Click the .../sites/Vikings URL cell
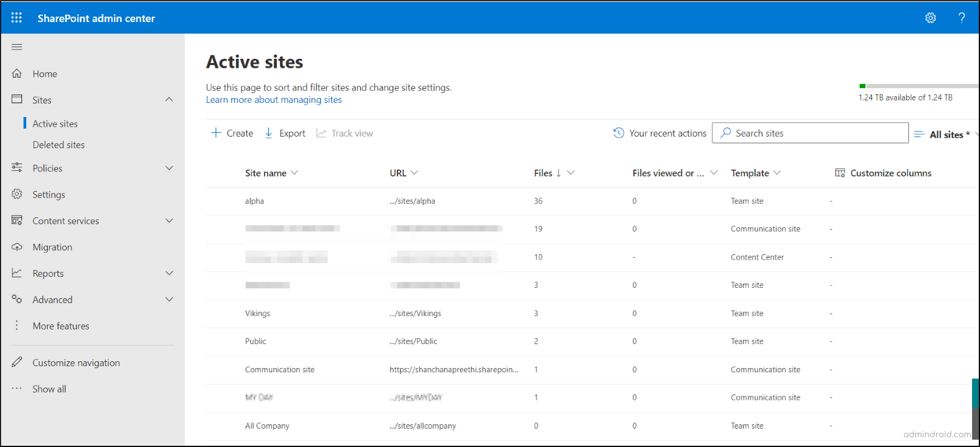Image resolution: width=980 pixels, height=447 pixels. [415, 314]
